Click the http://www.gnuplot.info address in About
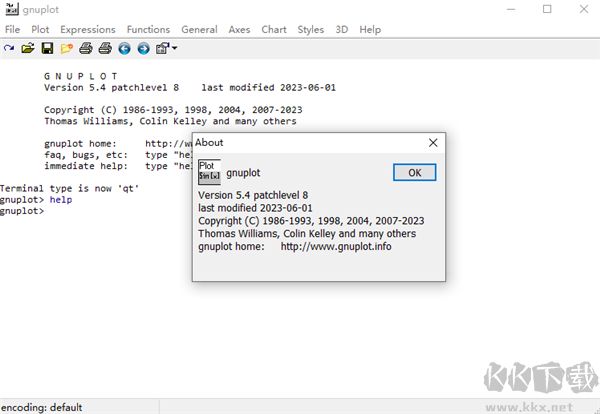 336,246
